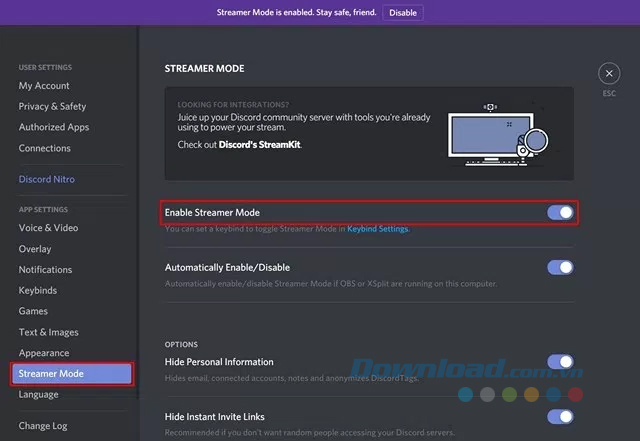This screenshot has width=640, height=441.
Task: Click 'Automatically Enable/Disable' label text
Action: 227,267
